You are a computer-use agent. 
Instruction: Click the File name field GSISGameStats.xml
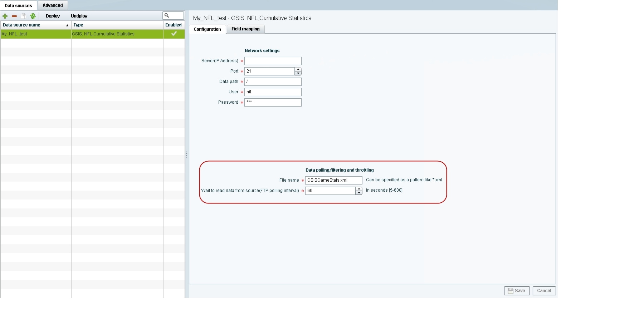(x=334, y=180)
